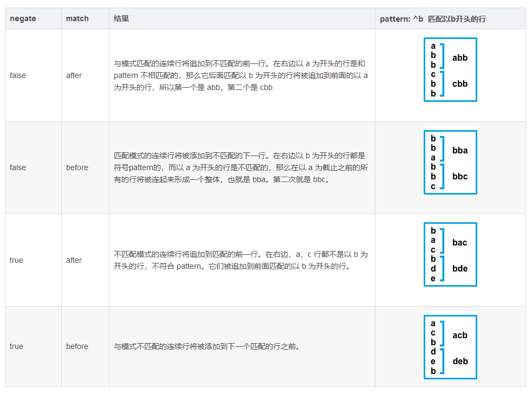
Task: Click the "negate" column header
Action: (23, 18)
